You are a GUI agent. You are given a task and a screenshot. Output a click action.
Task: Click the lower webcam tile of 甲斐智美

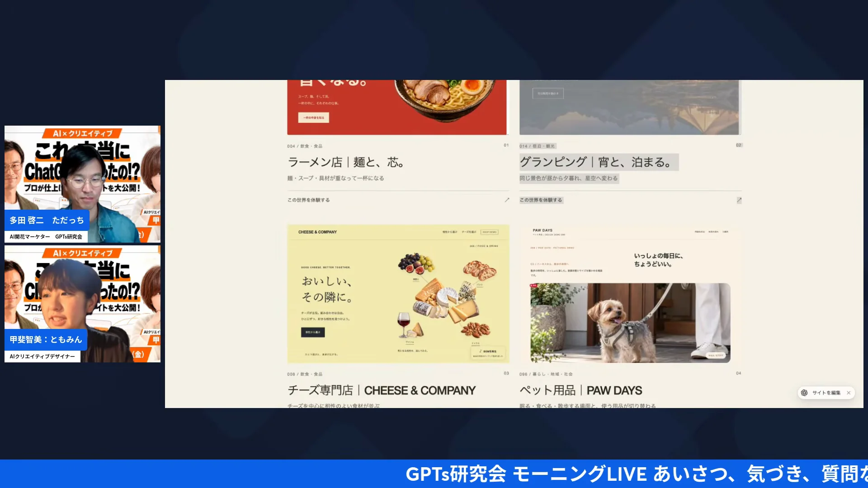pos(82,304)
